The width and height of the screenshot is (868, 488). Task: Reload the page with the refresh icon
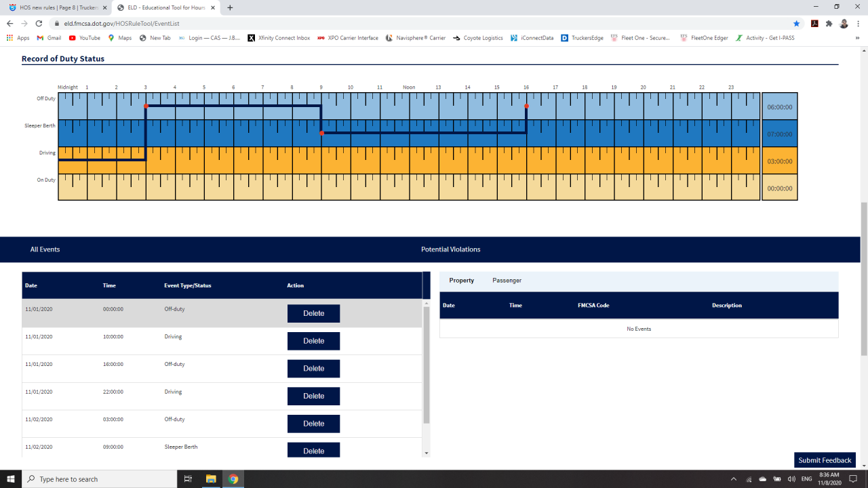coord(39,23)
